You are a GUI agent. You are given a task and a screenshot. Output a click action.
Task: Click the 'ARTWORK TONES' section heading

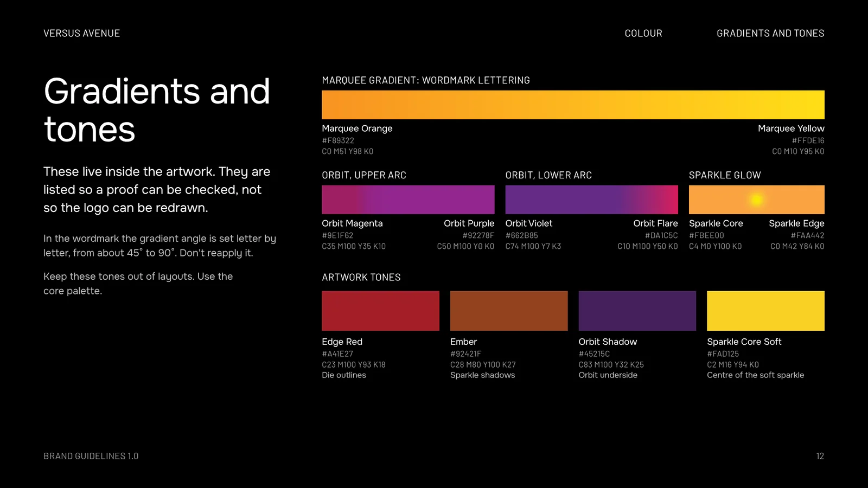[361, 277]
